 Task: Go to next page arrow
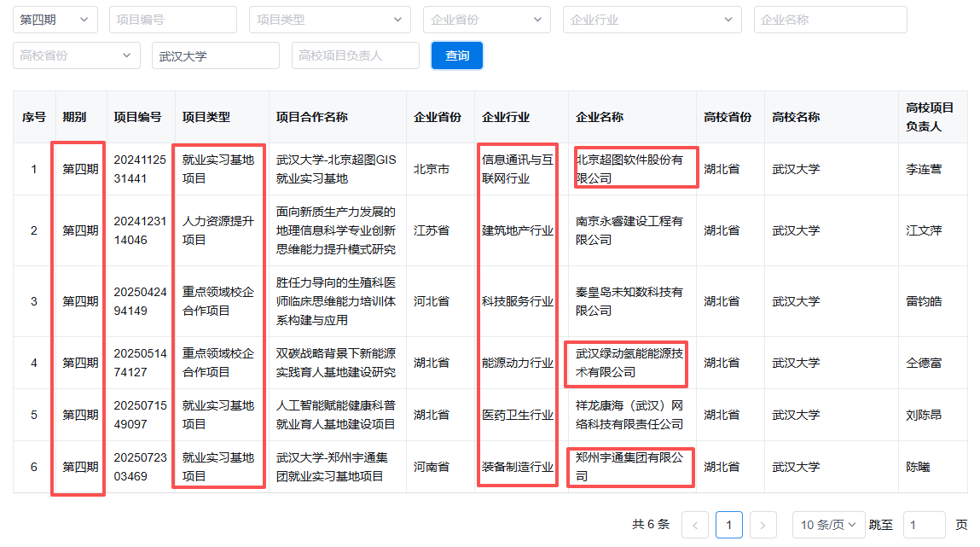(763, 525)
